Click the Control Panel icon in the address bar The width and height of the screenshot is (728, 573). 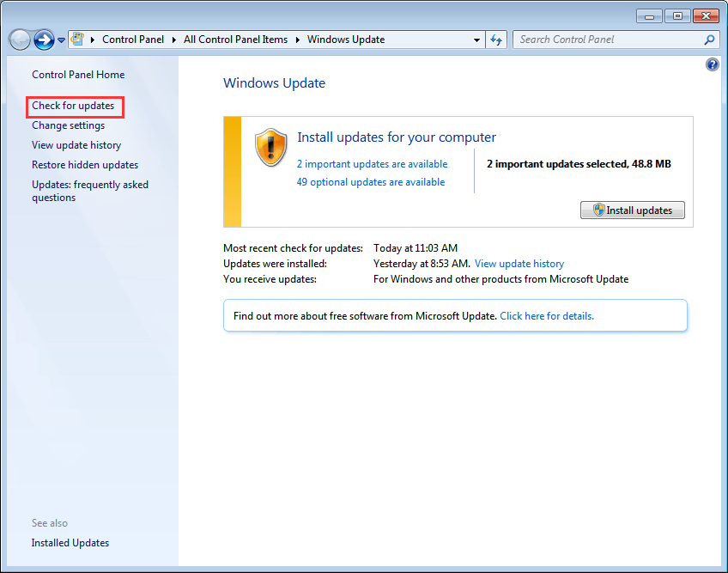pos(76,39)
